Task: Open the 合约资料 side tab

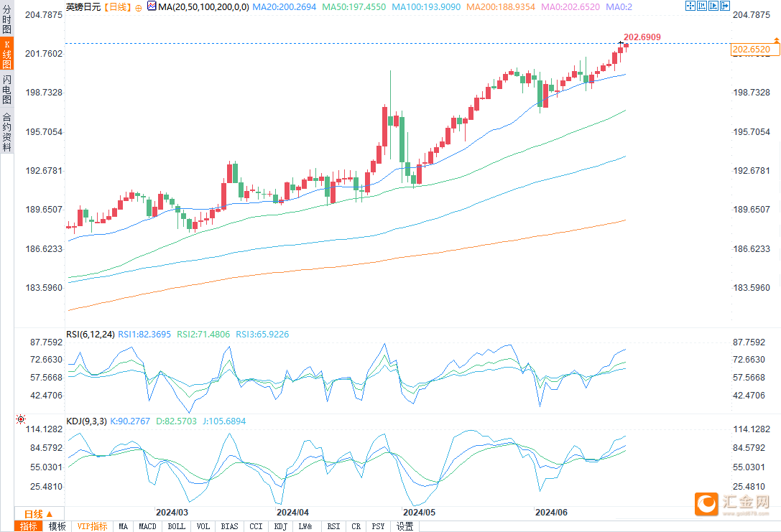Action: (x=6, y=131)
